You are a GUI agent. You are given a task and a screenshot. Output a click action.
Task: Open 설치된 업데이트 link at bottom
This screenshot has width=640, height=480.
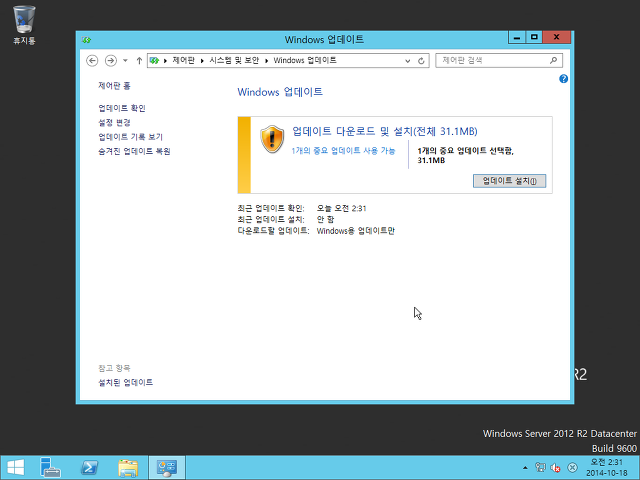(126, 382)
